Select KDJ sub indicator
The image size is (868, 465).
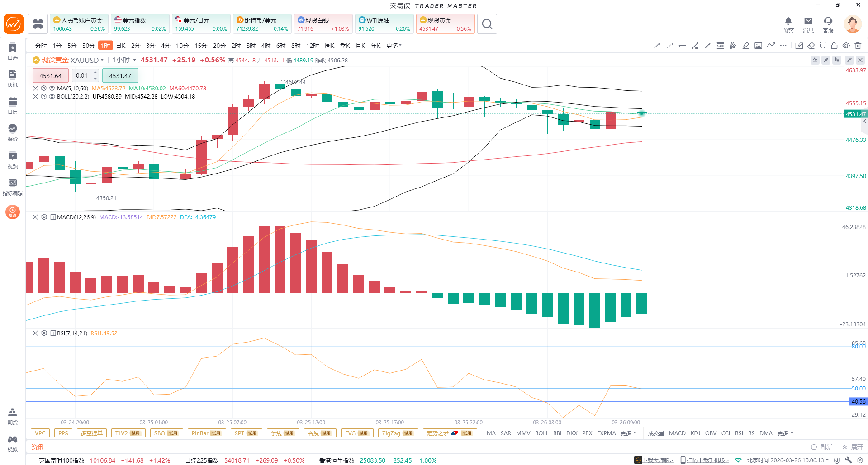click(x=696, y=433)
